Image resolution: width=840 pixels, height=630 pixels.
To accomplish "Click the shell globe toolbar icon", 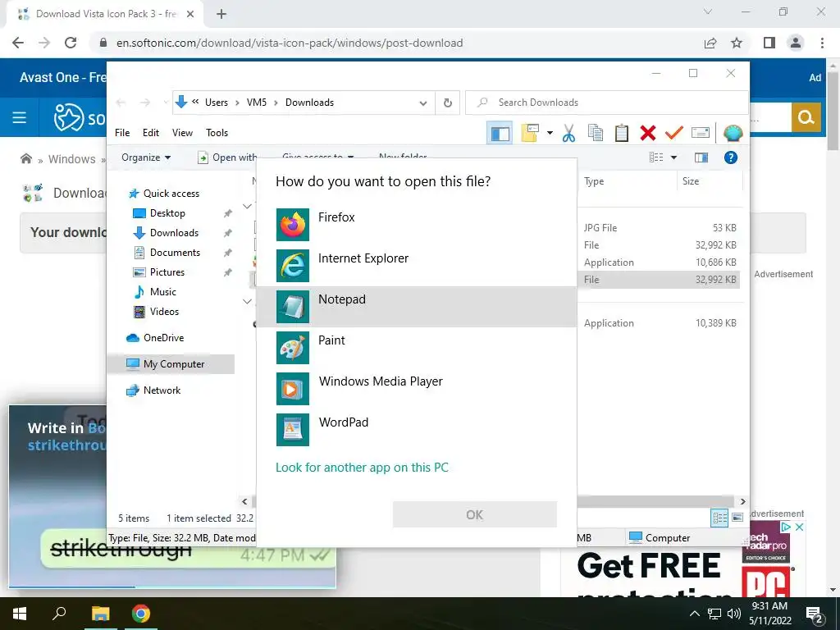I will (x=733, y=133).
